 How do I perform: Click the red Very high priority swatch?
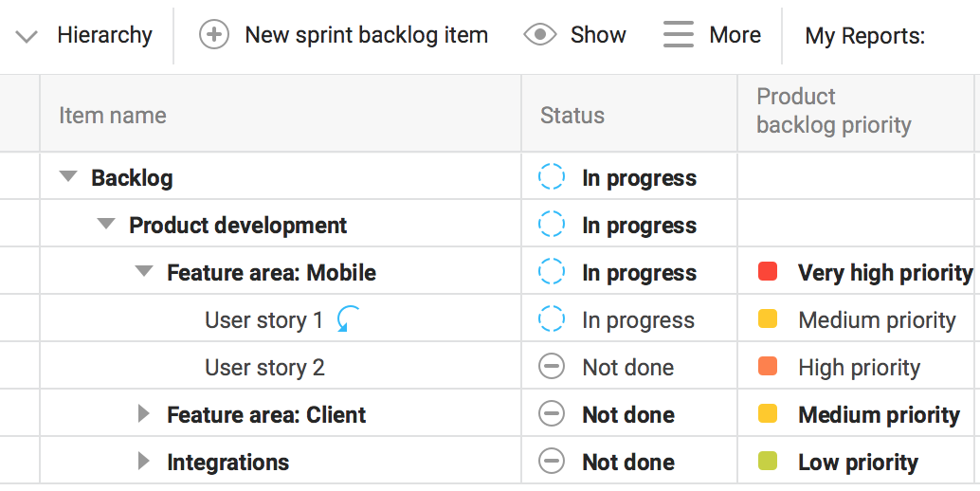(768, 272)
